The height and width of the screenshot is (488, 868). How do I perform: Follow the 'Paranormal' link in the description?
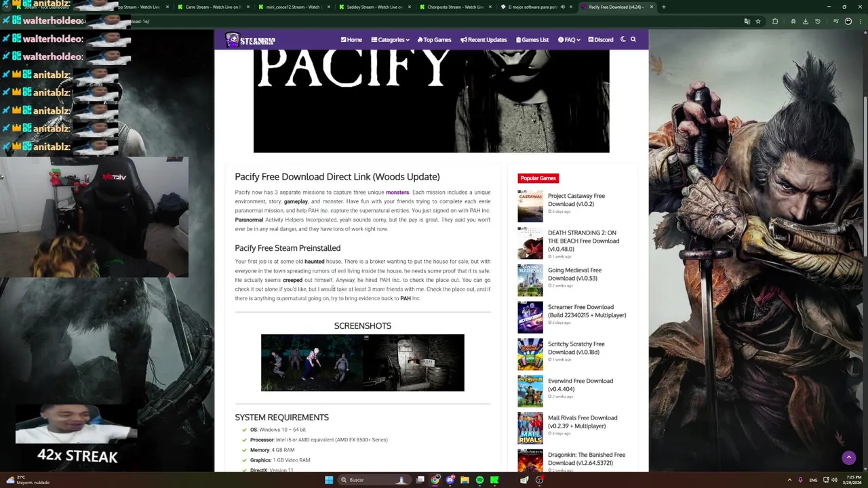point(249,220)
